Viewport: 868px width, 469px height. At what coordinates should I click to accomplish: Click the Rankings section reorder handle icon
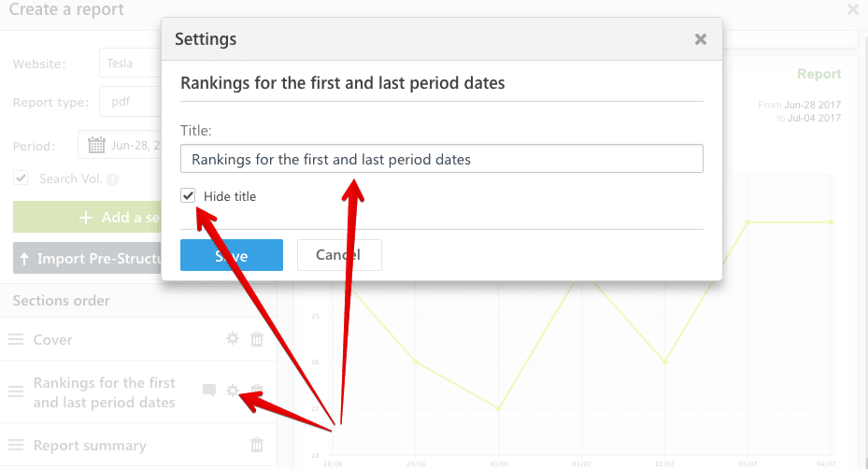(16, 391)
